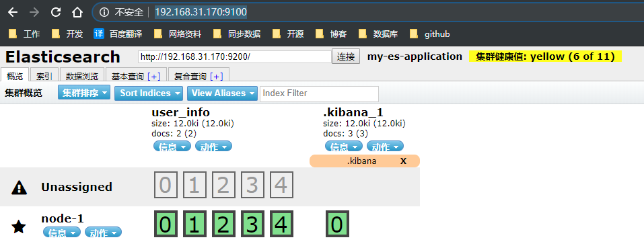
Task: Add a new 基本查询 tab with [+]
Action: tap(154, 77)
